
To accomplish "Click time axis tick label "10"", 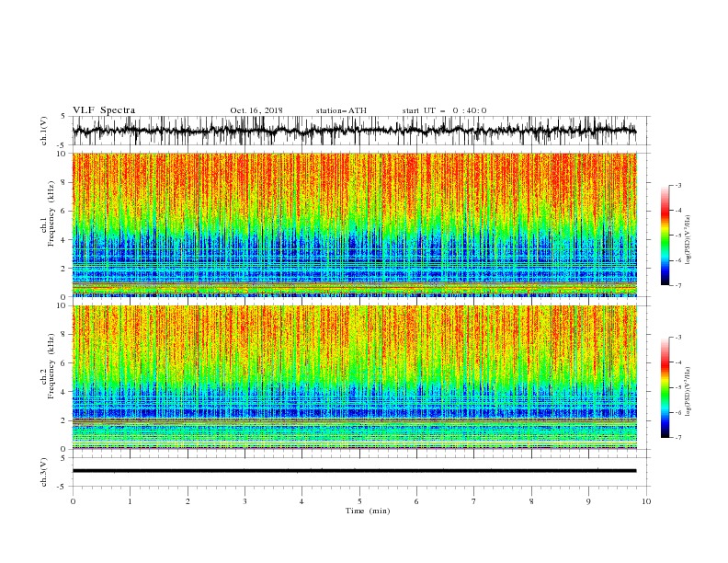I will pos(646,501).
